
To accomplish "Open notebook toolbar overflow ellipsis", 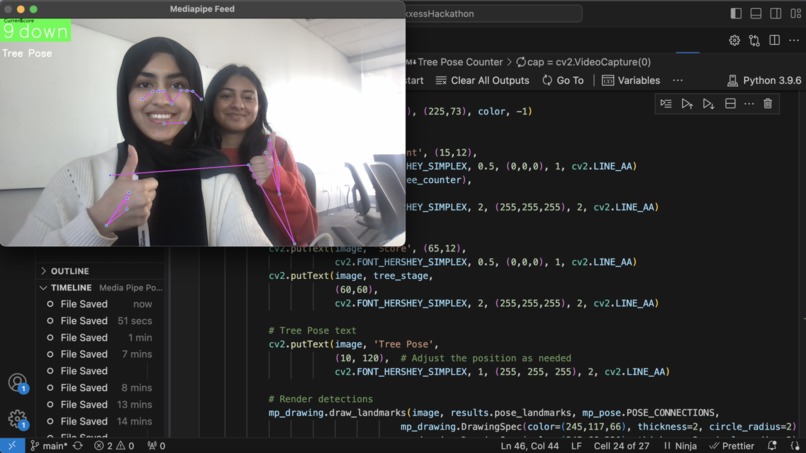I will [677, 81].
